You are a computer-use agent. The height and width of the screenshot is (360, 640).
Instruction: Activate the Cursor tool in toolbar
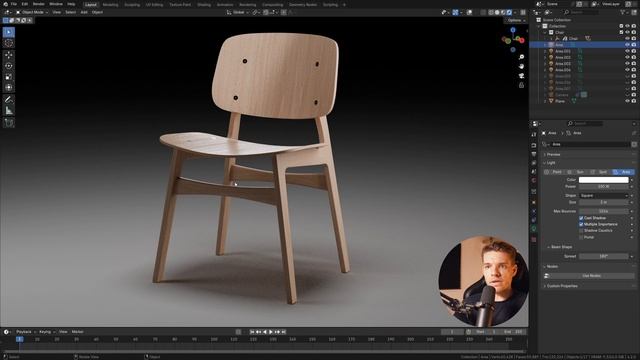point(9,43)
